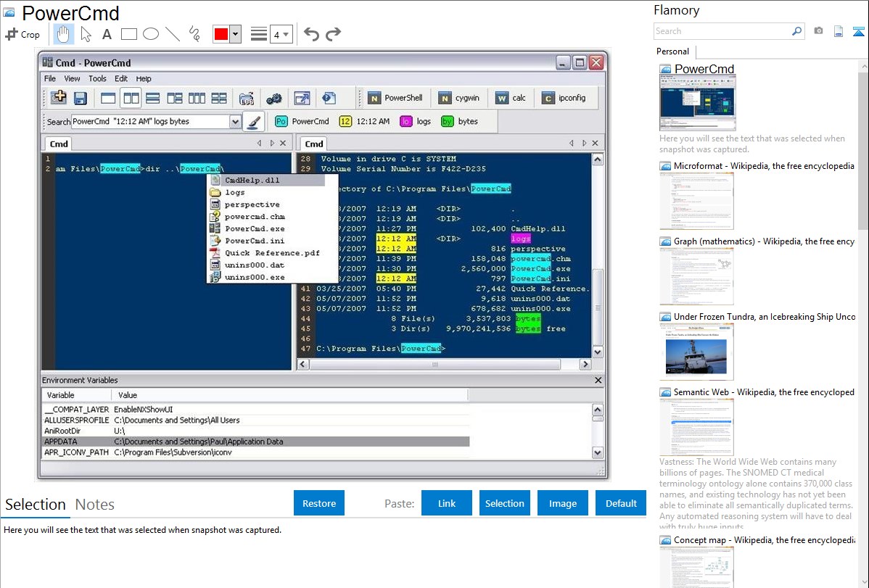The image size is (869, 588).
Task: Capture a snapshot with camera icon
Action: [x=818, y=31]
